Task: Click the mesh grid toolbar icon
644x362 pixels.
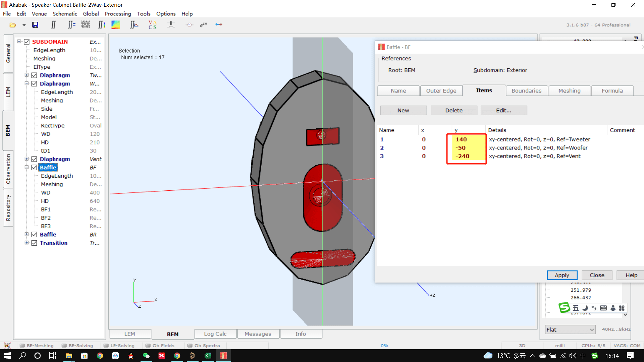Action: 86,25
